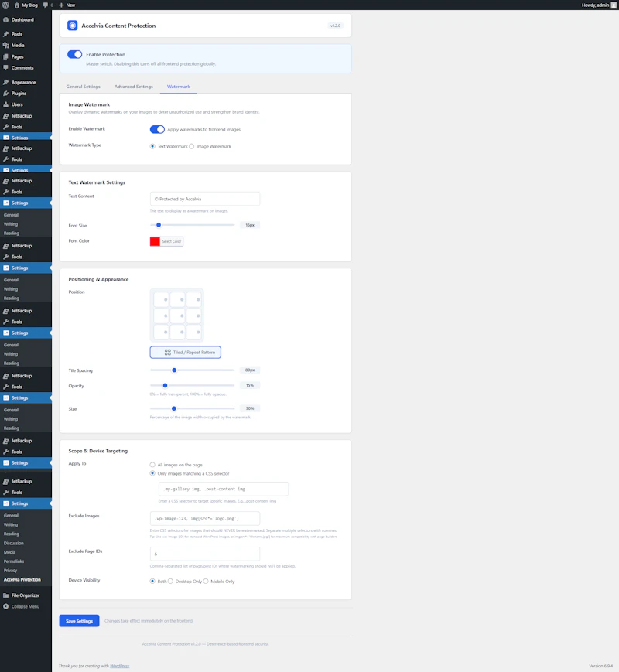
Task: Switch to the Advanced Settings tab
Action: (x=133, y=87)
